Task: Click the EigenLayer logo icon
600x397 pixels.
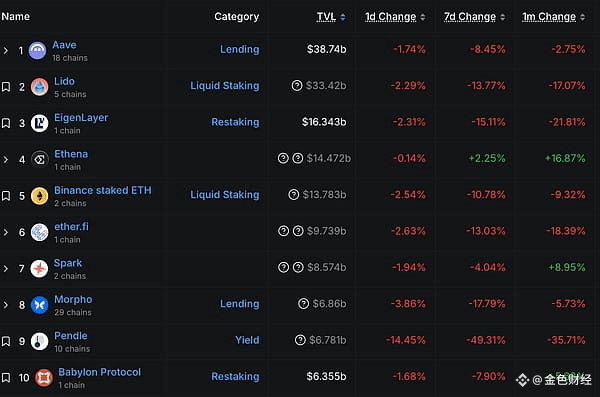Action: [39, 123]
